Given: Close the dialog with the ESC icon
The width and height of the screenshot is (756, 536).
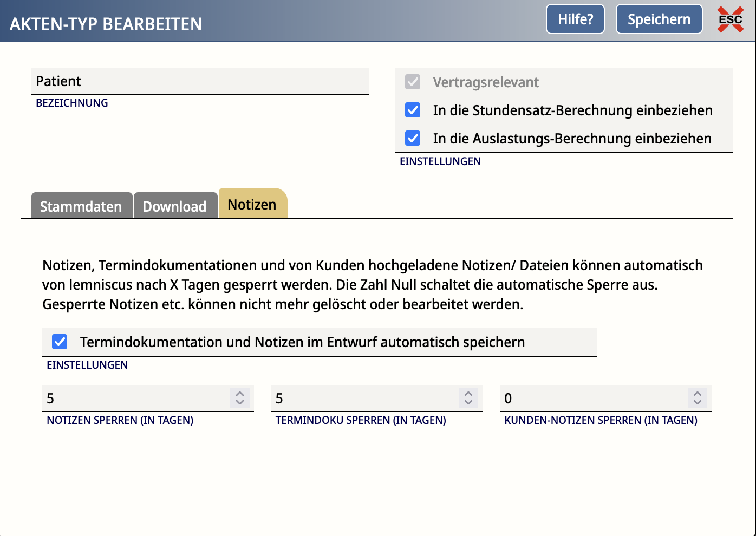Looking at the screenshot, I should coord(731,19).
